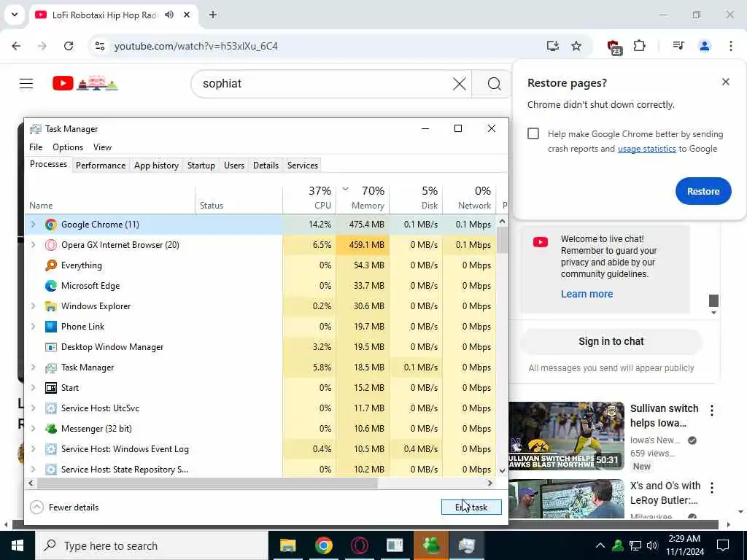
Task: Expand the Service Host: UtcSvc row
Action: pyautogui.click(x=33, y=408)
